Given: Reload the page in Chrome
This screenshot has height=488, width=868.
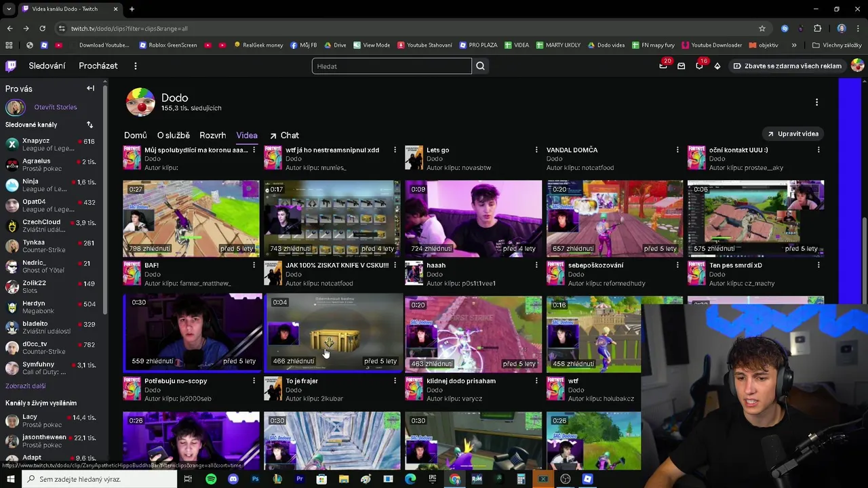Looking at the screenshot, I should pyautogui.click(x=42, y=28).
